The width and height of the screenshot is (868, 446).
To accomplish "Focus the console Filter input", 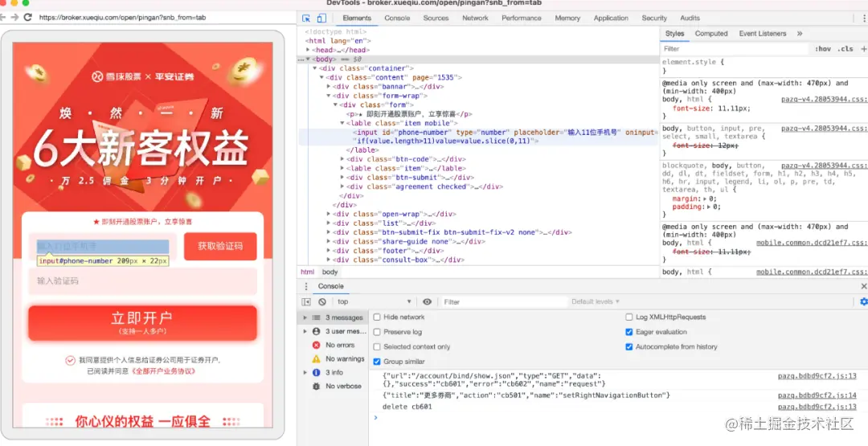I will 504,301.
